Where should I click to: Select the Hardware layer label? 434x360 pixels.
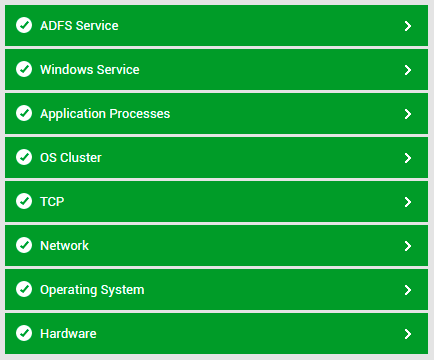click(x=68, y=334)
